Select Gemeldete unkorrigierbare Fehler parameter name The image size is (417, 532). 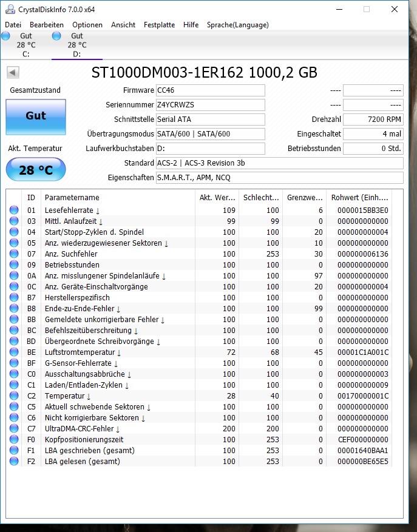[104, 320]
